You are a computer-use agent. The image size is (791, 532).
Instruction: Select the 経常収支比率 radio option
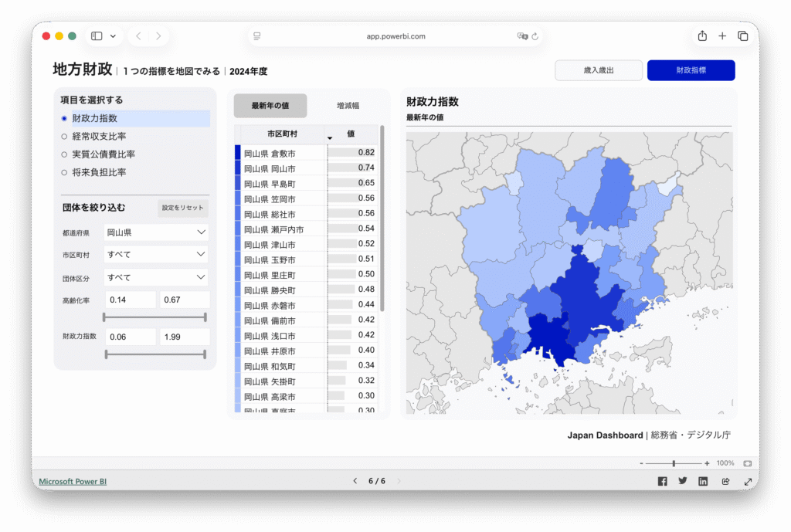tap(64, 137)
